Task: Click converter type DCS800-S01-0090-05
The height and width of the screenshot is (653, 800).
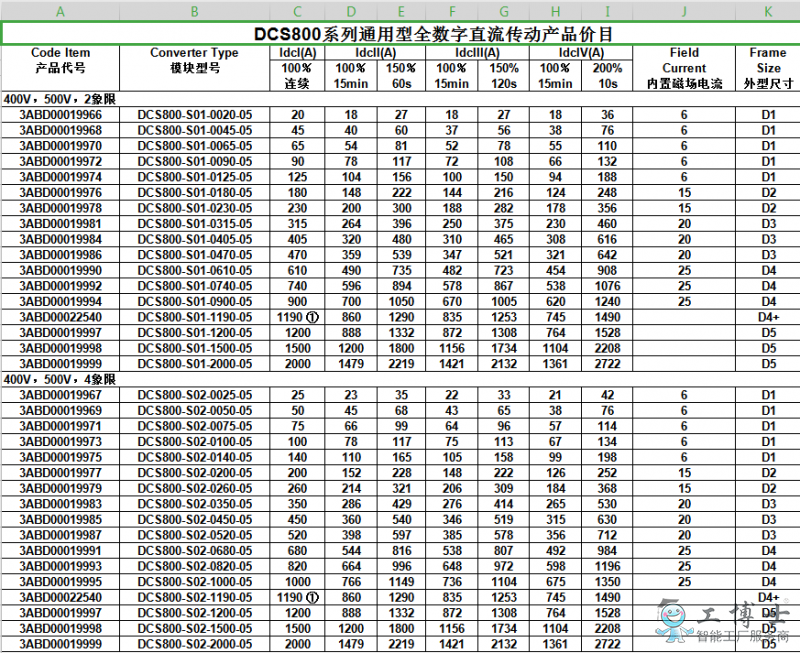Action: pos(194,161)
